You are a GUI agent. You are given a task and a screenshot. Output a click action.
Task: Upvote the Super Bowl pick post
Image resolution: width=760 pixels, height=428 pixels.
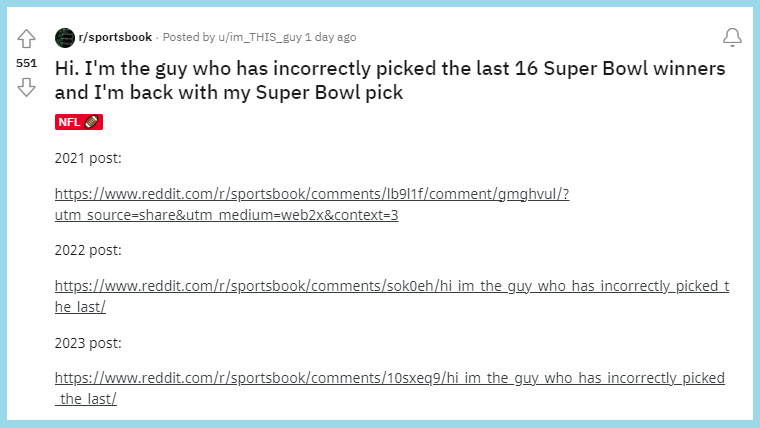26,40
